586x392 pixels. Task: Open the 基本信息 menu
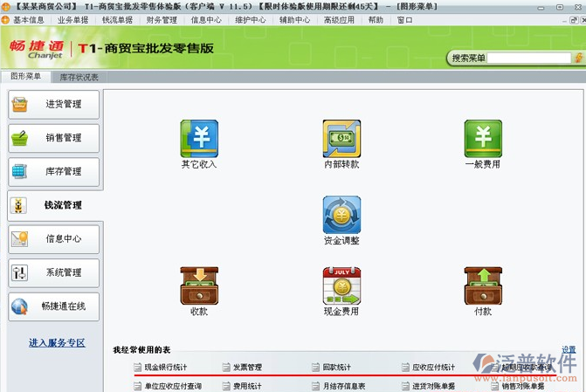tap(29, 20)
